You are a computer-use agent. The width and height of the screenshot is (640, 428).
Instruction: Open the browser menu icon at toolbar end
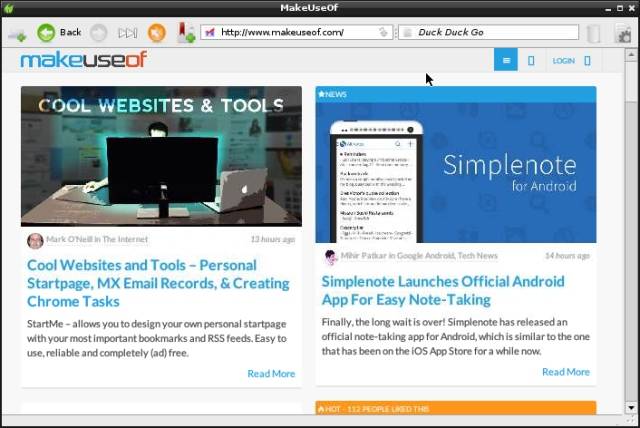[623, 33]
